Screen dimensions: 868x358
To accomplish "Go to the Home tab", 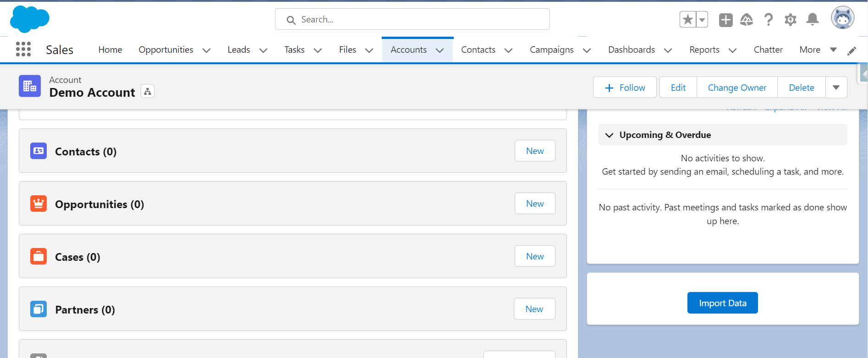I will pyautogui.click(x=110, y=50).
